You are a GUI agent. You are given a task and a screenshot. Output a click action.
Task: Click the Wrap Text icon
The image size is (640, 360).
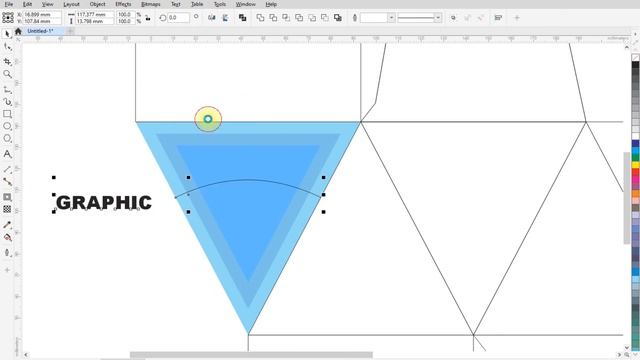453,18
